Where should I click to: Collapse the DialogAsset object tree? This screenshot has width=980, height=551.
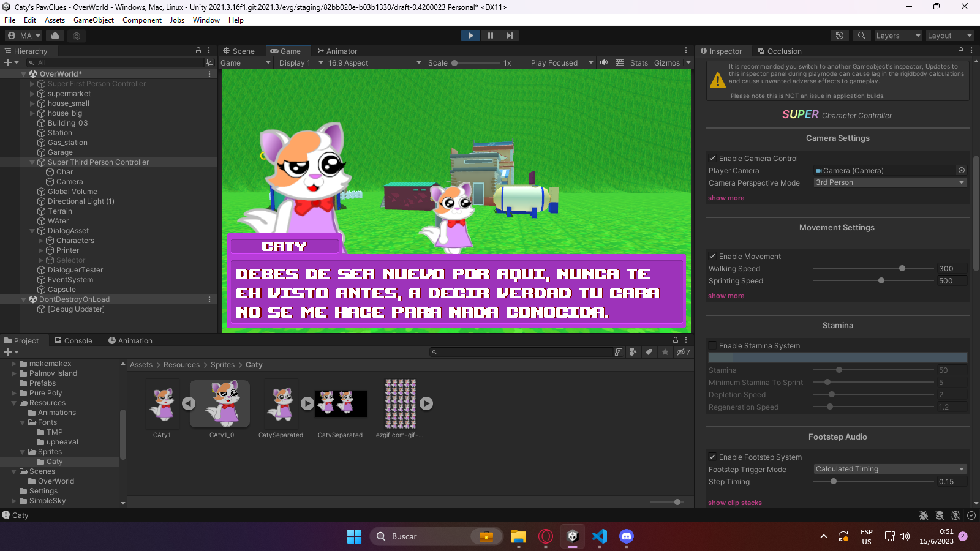[x=32, y=231]
